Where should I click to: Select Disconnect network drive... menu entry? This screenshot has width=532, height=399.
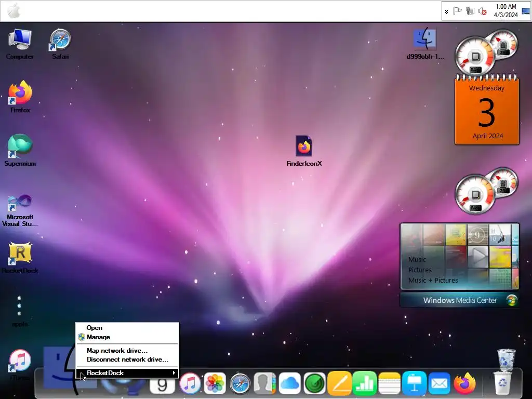pos(127,360)
